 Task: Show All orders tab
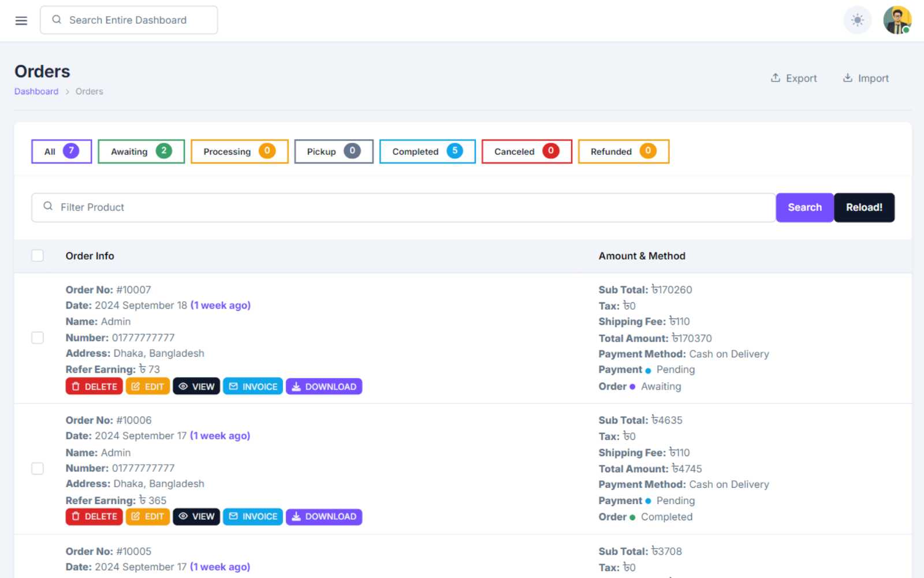[61, 151]
